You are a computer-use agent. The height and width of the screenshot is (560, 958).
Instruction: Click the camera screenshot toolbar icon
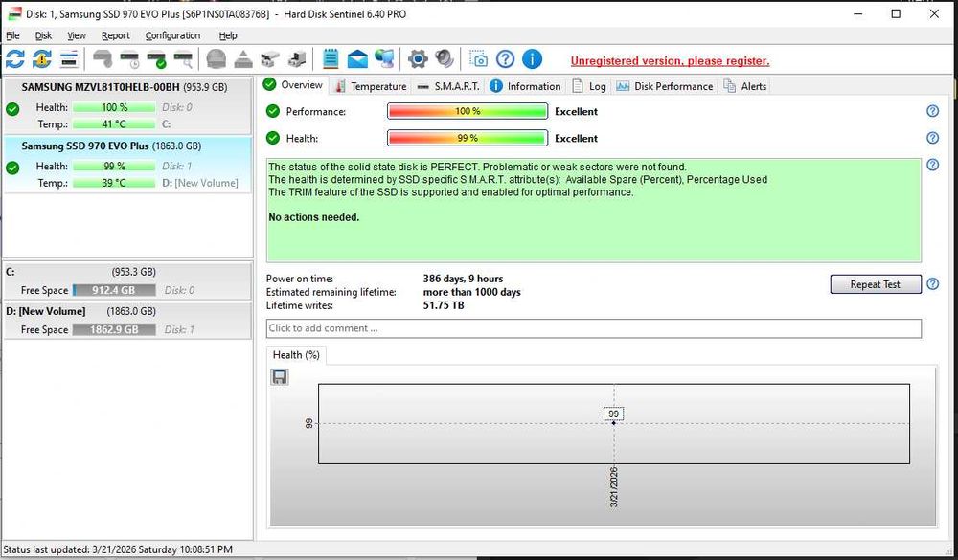tap(478, 59)
